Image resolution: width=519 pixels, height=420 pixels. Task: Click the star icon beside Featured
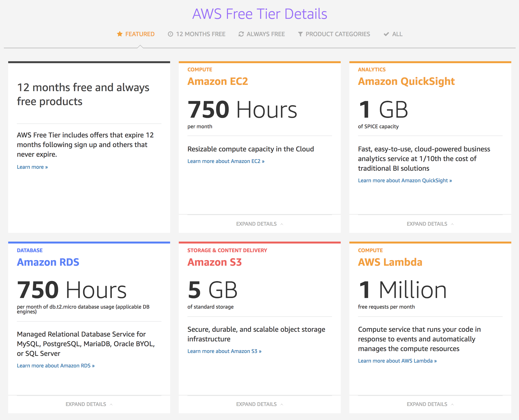[120, 34]
